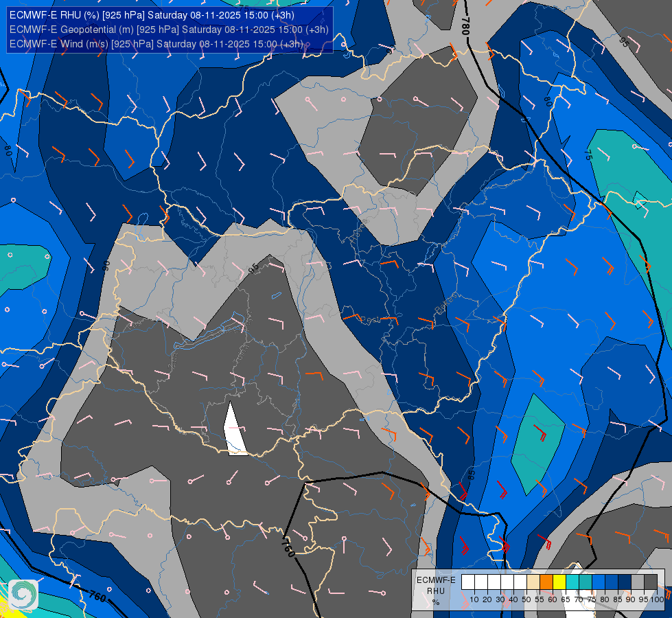The height and width of the screenshot is (618, 672).
Task: Click the legend tick label '100'
Action: point(658,599)
